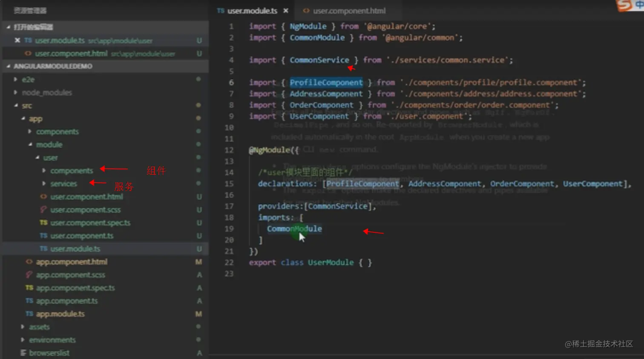644x359 pixels.
Task: Open app.component.spec.ts file
Action: click(x=75, y=288)
